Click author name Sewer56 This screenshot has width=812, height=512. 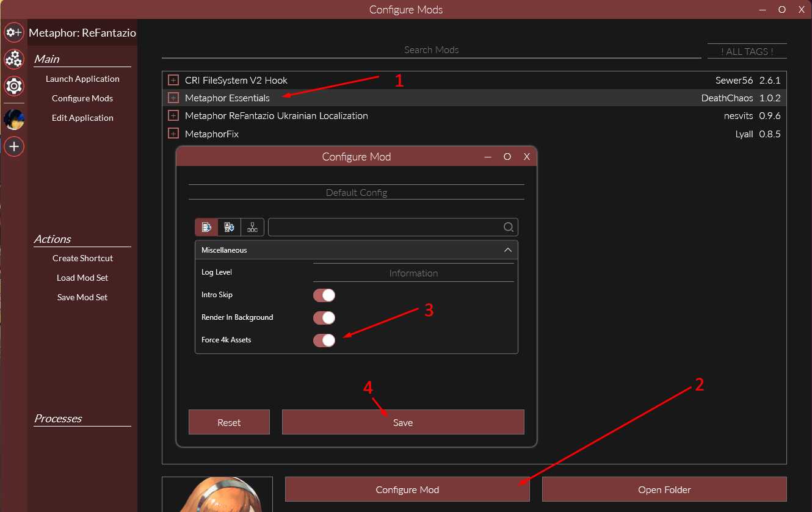point(734,80)
